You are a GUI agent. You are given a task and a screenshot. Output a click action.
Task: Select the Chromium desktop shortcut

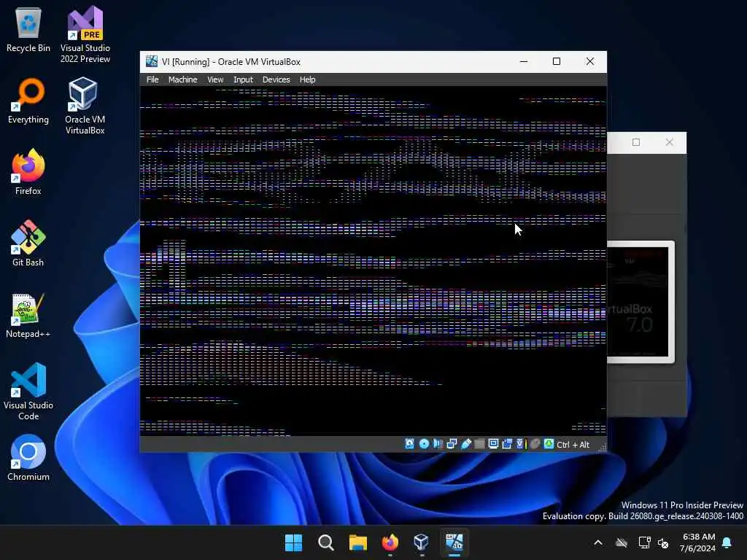click(28, 458)
